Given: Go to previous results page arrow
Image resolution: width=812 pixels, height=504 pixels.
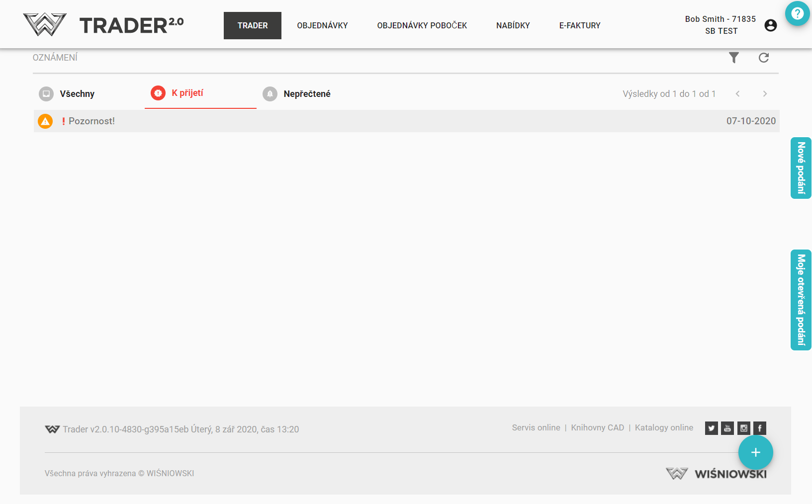Looking at the screenshot, I should 738,94.
